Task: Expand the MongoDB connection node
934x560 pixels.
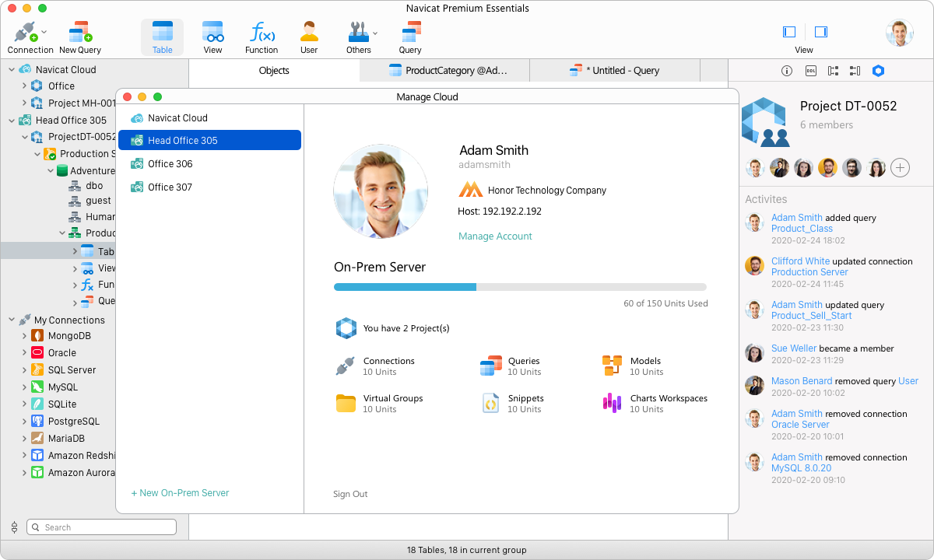Action: pyautogui.click(x=24, y=336)
